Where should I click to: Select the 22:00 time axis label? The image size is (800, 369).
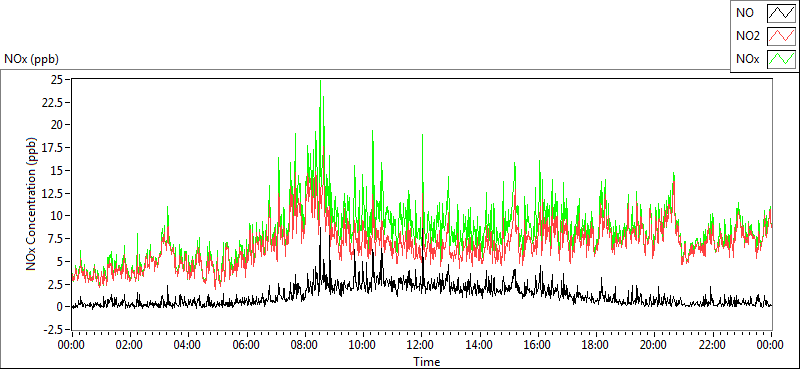pyautogui.click(x=713, y=345)
